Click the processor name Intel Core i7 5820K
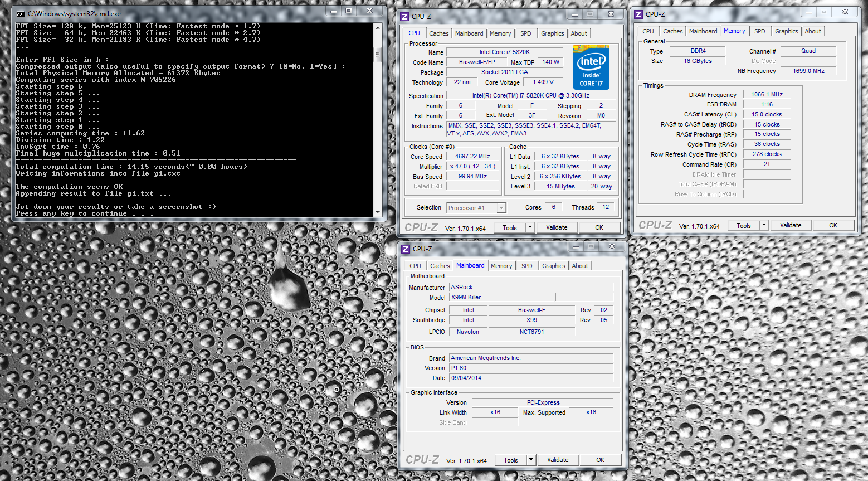This screenshot has height=481, width=868. point(505,52)
